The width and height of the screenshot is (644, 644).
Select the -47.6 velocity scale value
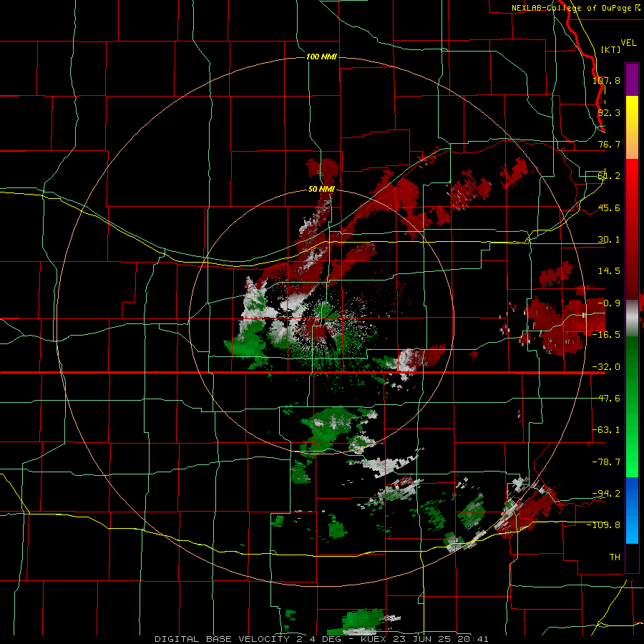pos(606,399)
